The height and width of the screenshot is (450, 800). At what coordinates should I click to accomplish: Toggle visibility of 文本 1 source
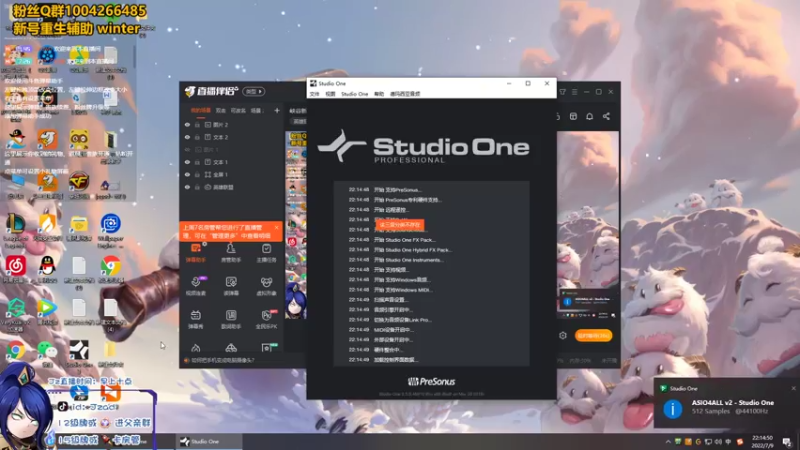(187, 162)
